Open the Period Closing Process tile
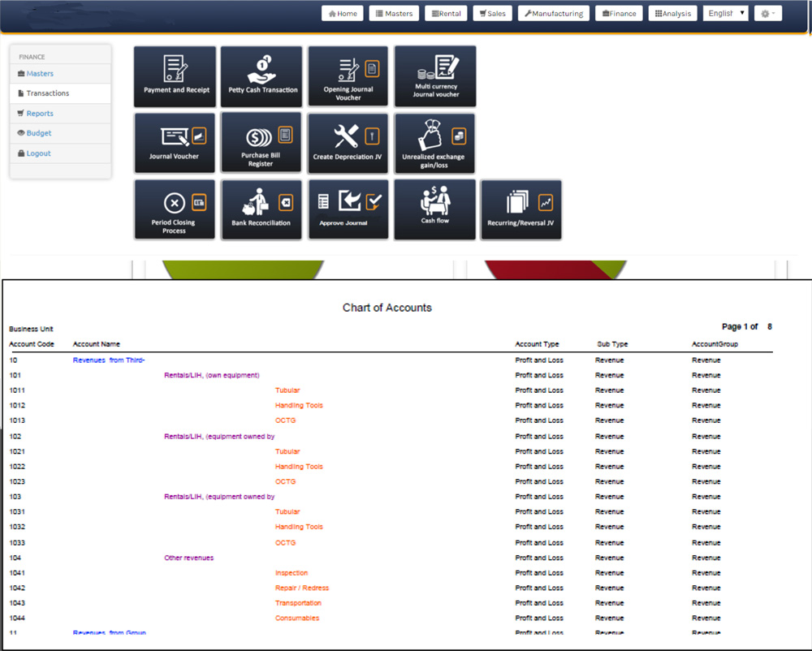This screenshot has height=651, width=812. click(x=175, y=209)
